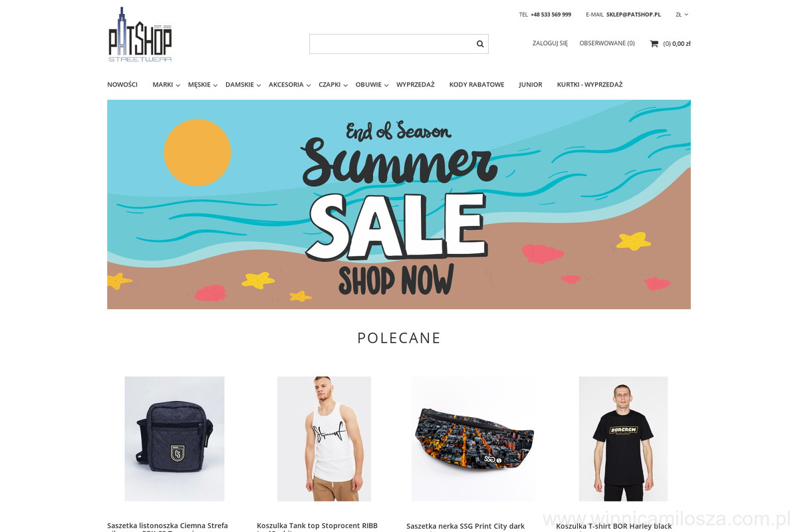
Task: Click the sklep@patshop.pl email link
Action: pos(634,14)
